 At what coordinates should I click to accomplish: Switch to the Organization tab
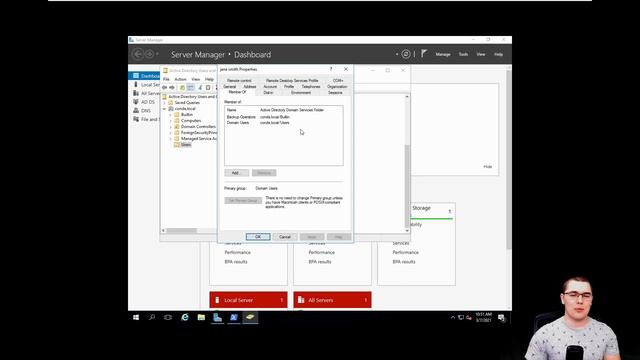coord(337,87)
